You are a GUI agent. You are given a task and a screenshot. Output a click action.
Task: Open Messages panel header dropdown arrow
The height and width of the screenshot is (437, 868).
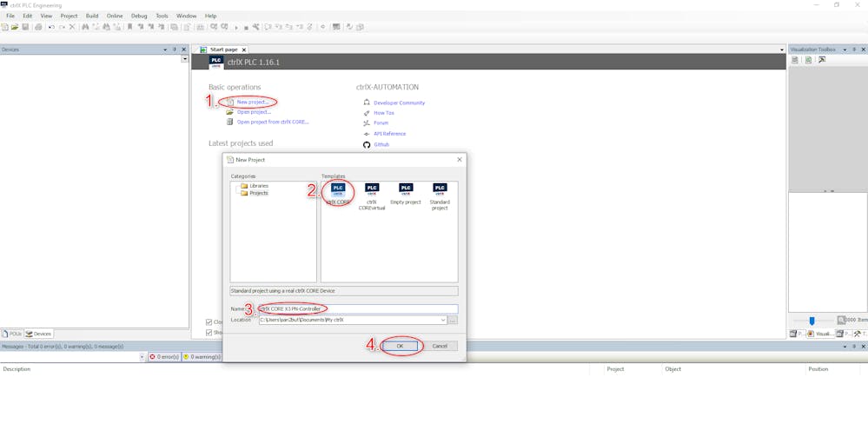coord(845,346)
